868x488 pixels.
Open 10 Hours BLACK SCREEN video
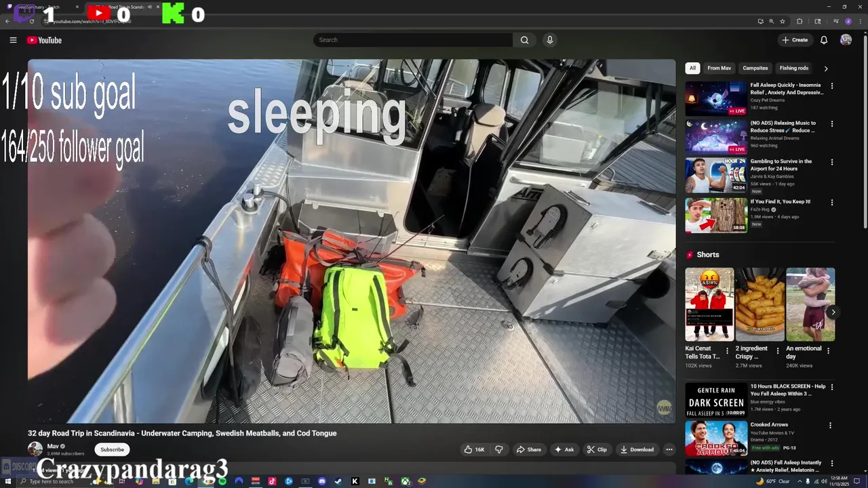716,400
